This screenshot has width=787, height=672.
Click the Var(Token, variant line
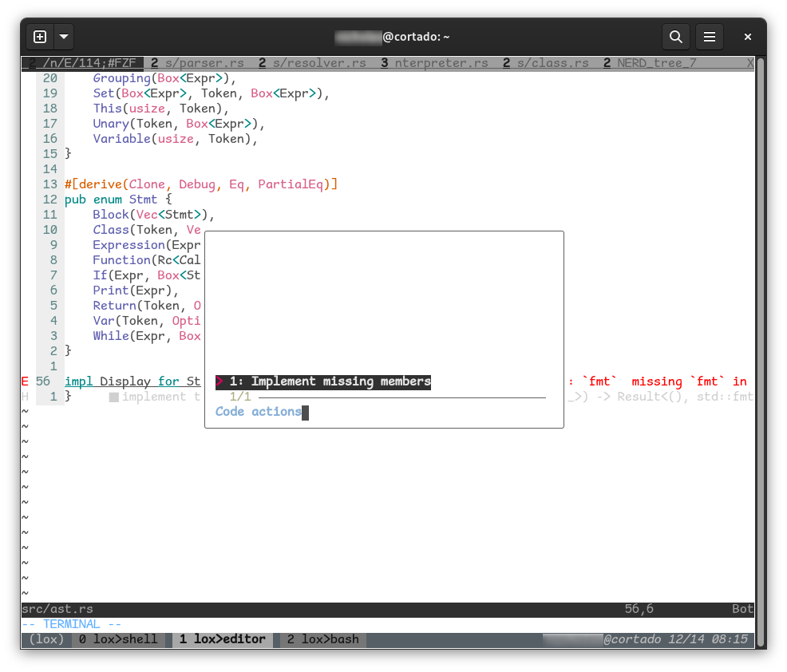pyautogui.click(x=147, y=321)
